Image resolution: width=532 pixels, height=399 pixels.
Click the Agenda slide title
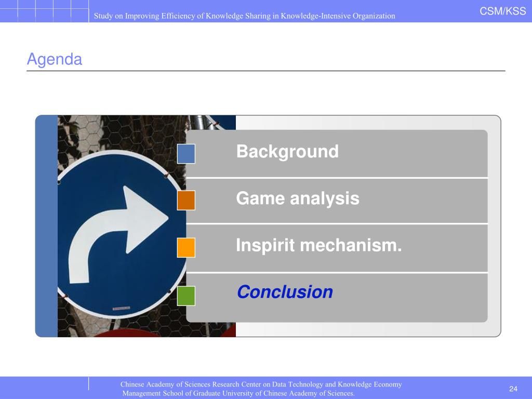pyautogui.click(x=54, y=59)
